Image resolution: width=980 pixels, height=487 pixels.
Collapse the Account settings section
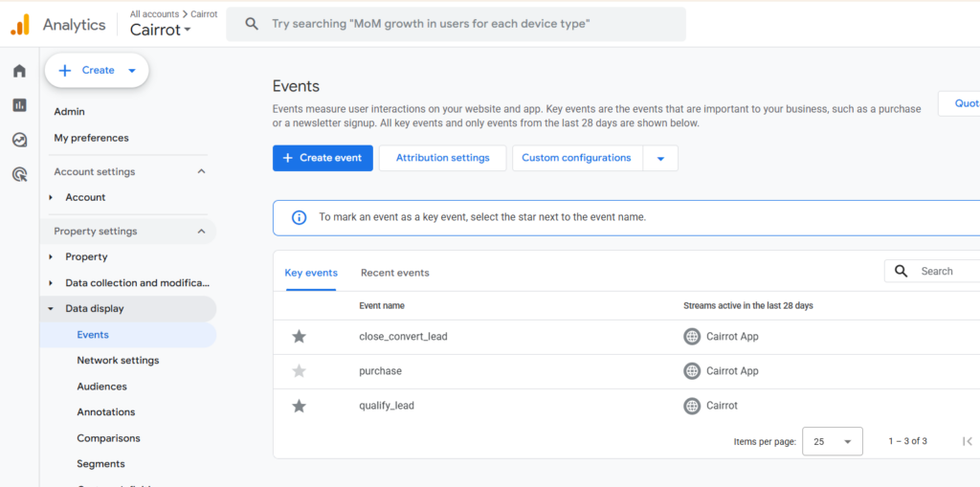click(201, 171)
